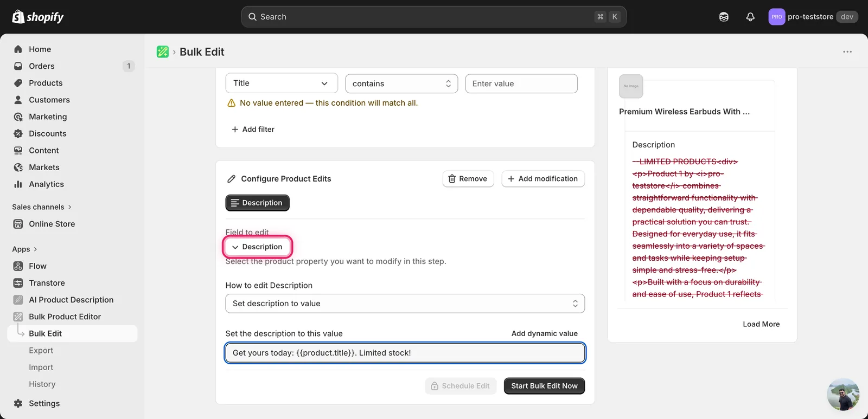Click the Bulk Edit app icon in breadcrumb
This screenshot has height=419, width=868.
point(163,51)
